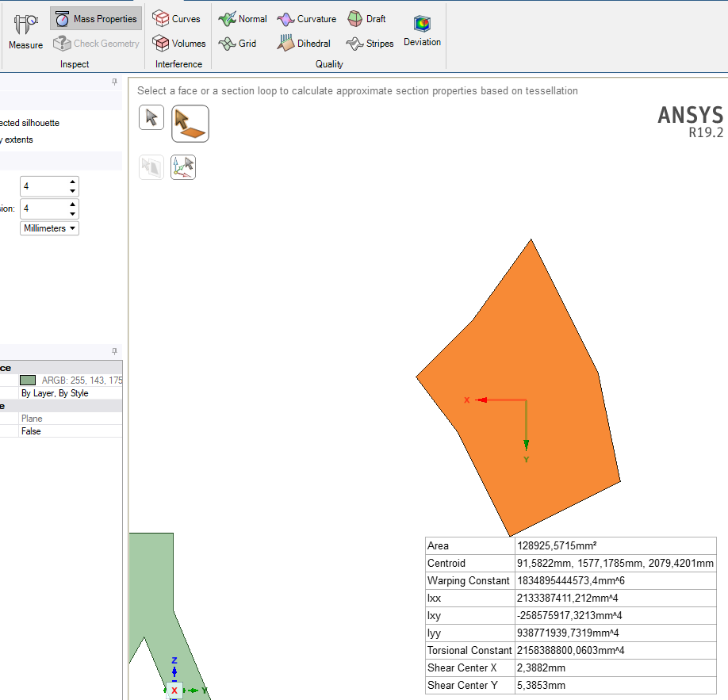The height and width of the screenshot is (700, 728).
Task: Click the green ARGB color swatch
Action: (28, 381)
